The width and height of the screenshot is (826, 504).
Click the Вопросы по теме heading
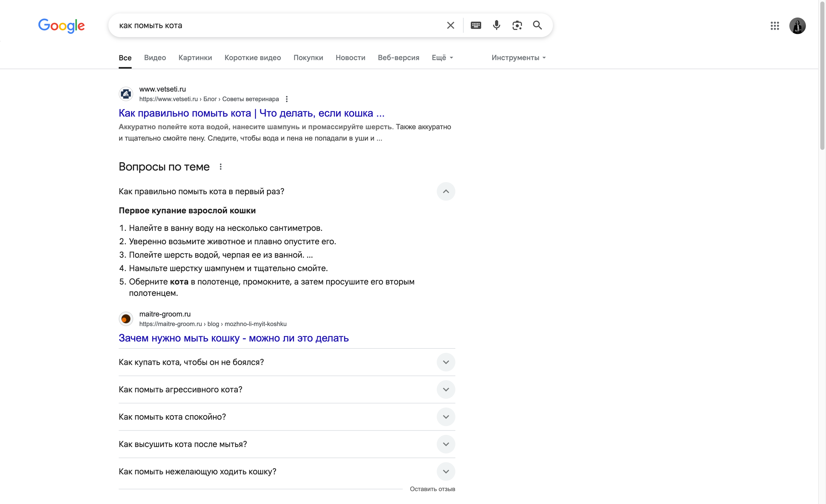click(164, 167)
